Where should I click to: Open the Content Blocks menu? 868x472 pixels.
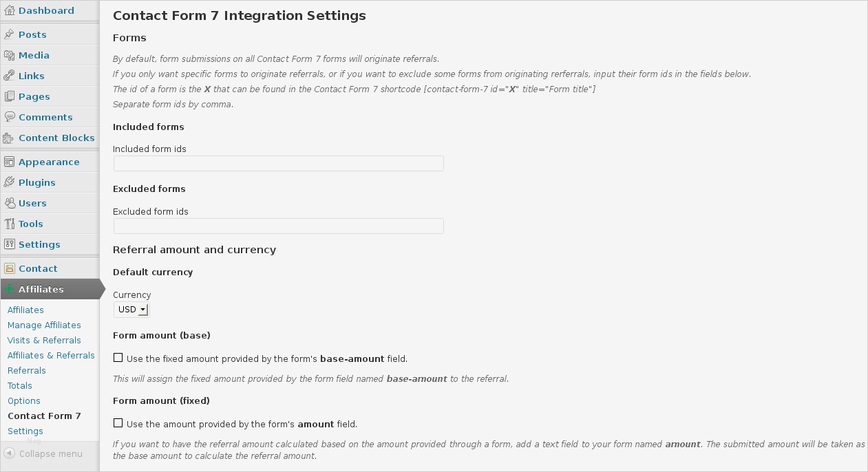[x=56, y=138]
